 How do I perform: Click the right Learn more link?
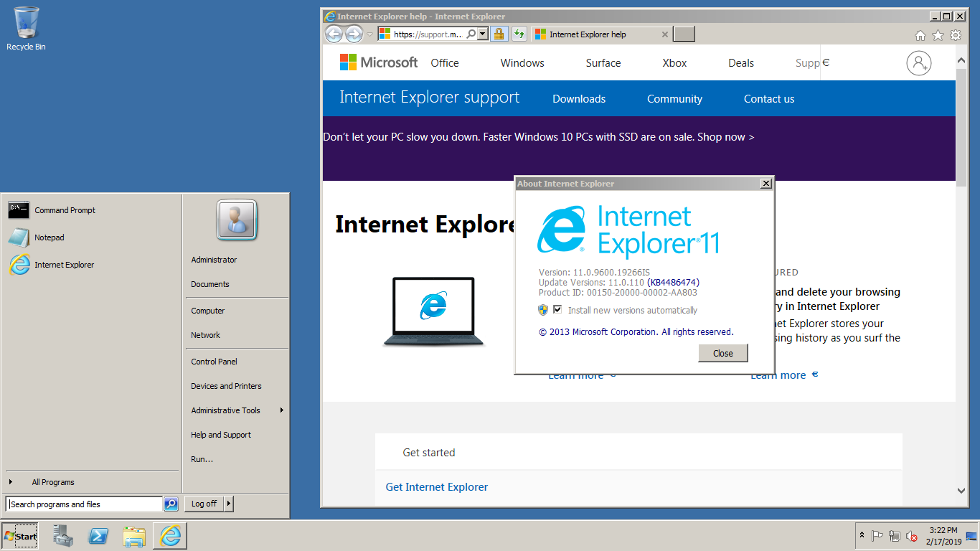pos(778,375)
